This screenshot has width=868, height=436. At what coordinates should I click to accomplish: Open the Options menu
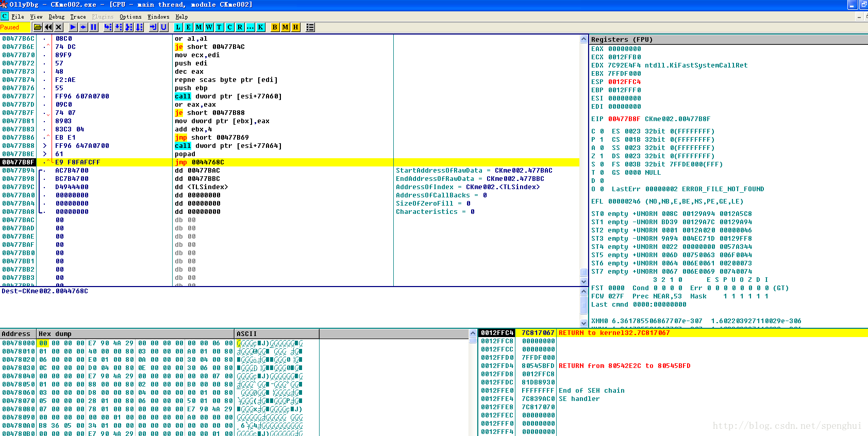[130, 16]
